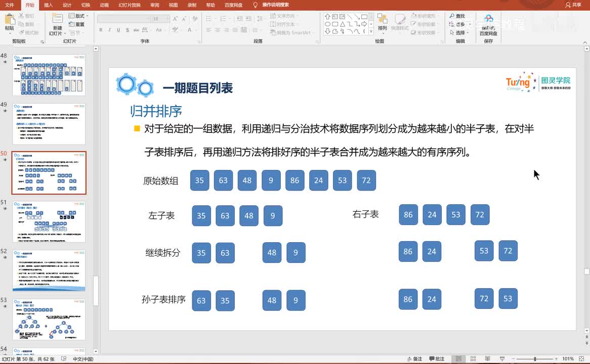
Task: Toggle Align Left paragraph alignment
Action: tap(209, 30)
